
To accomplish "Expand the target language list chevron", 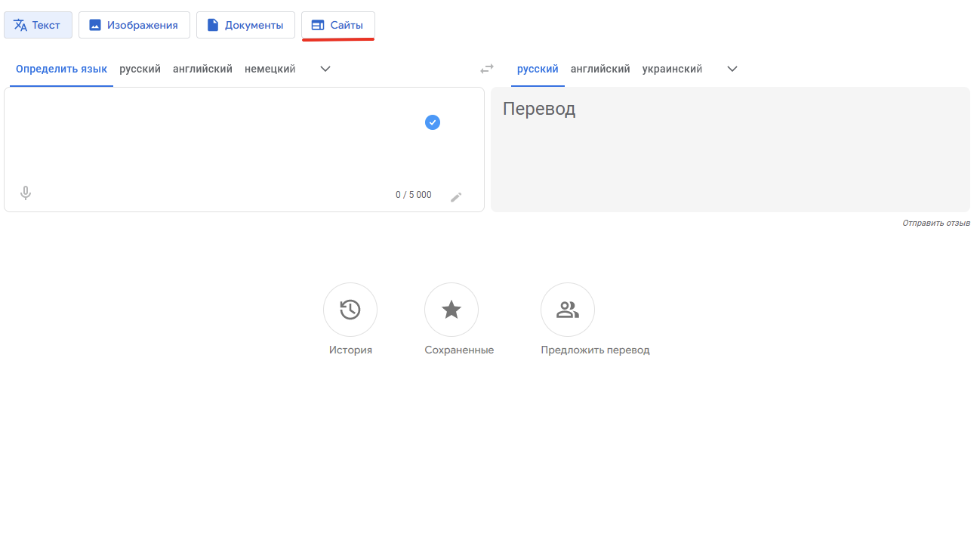I will [x=732, y=69].
